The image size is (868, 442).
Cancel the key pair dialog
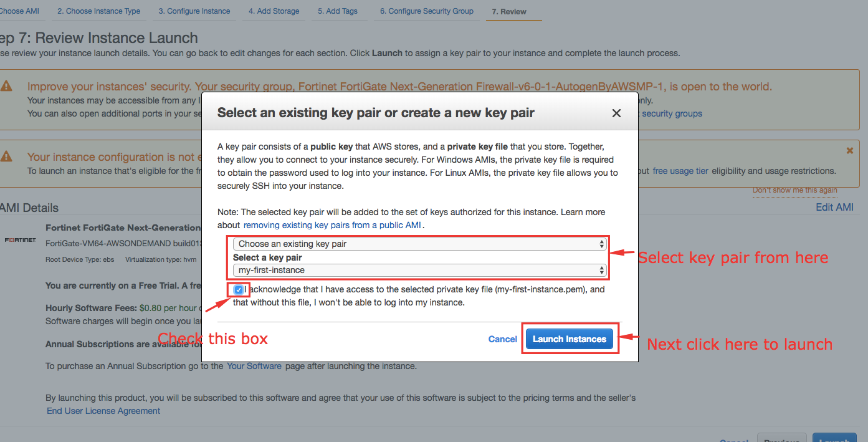pos(503,339)
